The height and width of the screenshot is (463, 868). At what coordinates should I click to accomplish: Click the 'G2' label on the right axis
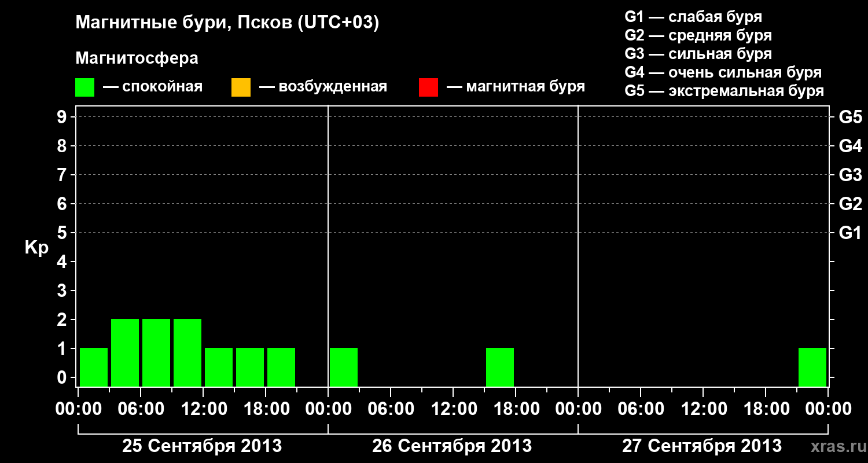pyautogui.click(x=850, y=204)
